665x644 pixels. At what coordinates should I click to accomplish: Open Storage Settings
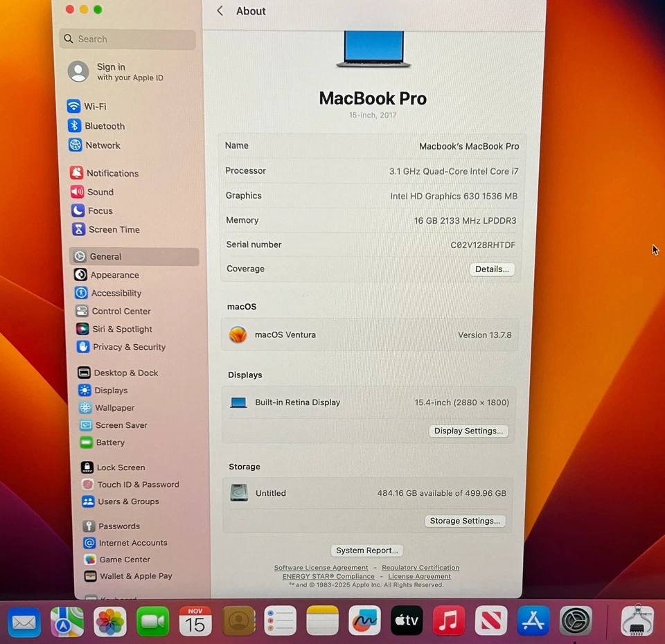coord(465,521)
